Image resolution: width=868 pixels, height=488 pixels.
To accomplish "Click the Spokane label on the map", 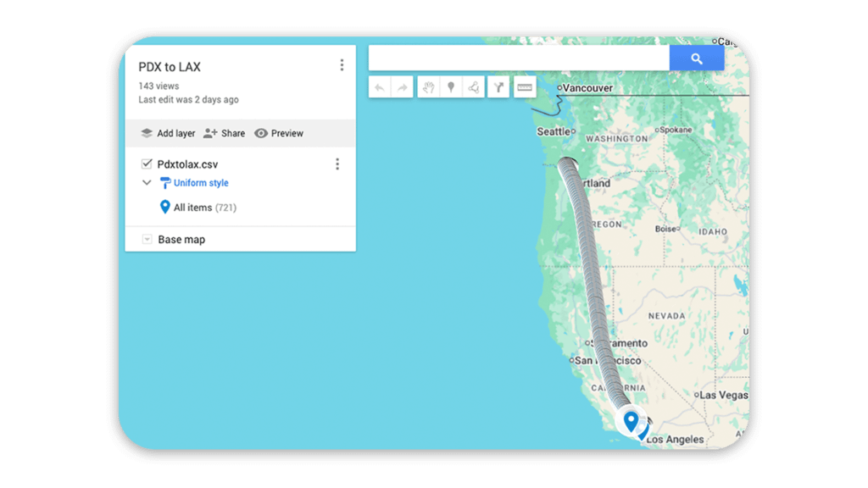I will click(x=676, y=130).
